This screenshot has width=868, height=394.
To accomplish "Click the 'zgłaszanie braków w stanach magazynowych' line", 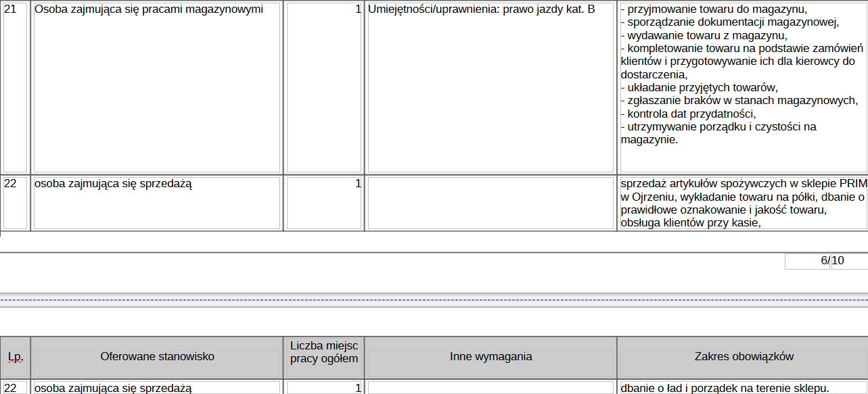I will [x=740, y=101].
